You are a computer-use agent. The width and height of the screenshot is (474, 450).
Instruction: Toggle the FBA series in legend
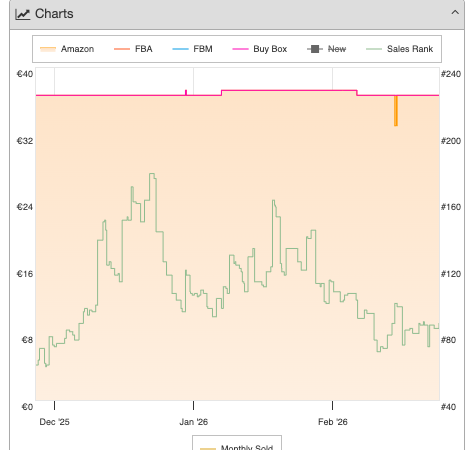pos(133,49)
